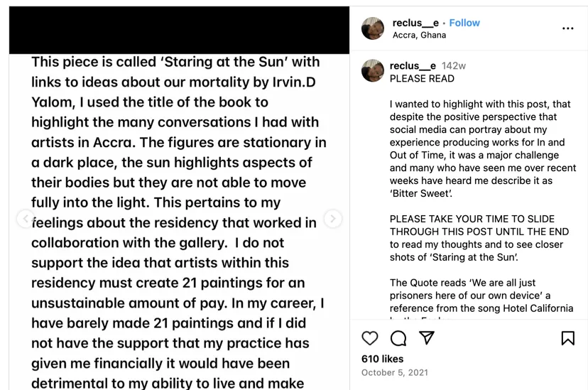Click the black banner atop the slide
Viewport: 588px width, 390px height.
coord(179,30)
